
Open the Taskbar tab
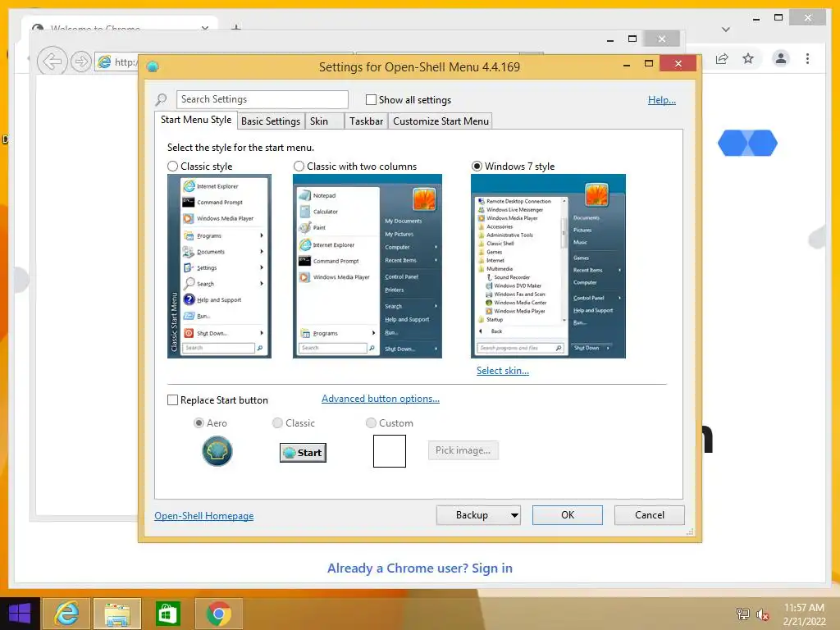366,121
